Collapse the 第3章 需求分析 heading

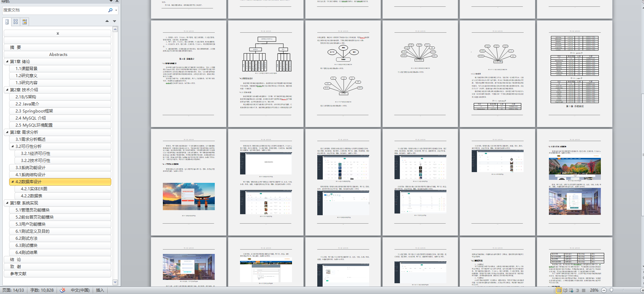(x=7, y=132)
